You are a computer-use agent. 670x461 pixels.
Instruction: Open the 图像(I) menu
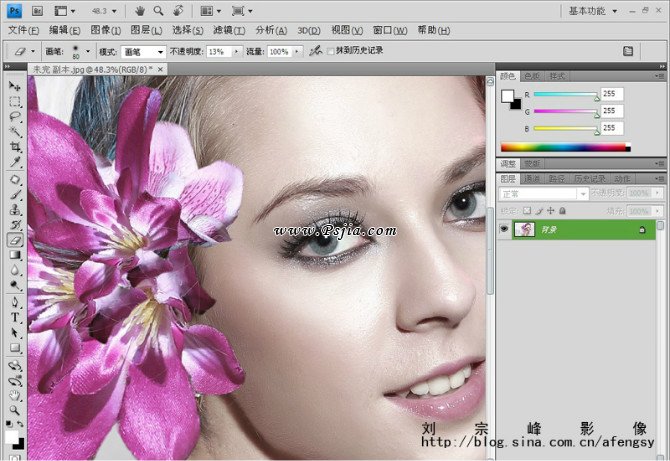(107, 30)
